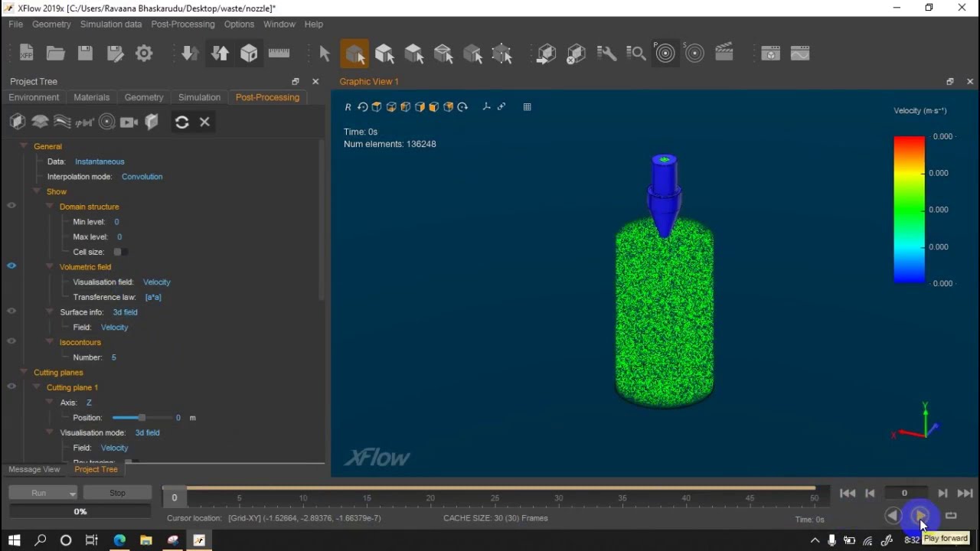The width and height of the screenshot is (980, 551).
Task: Click the velocity color legend bar
Action: click(x=909, y=210)
